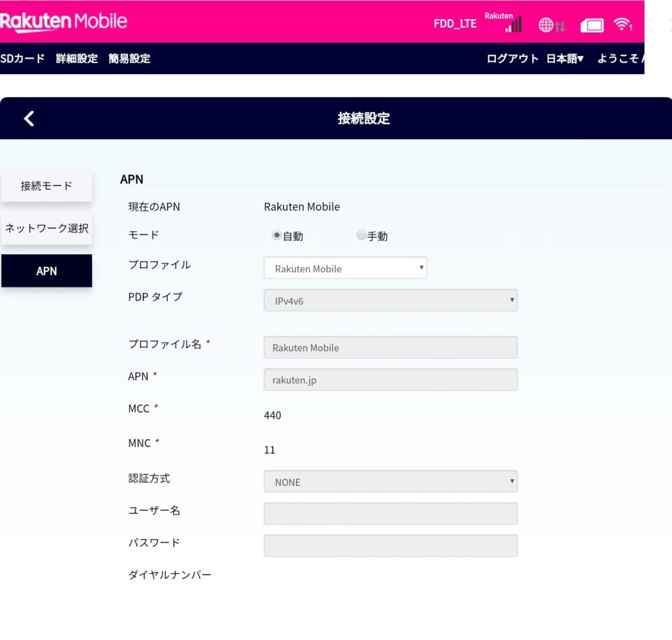Image resolution: width=672 pixels, height=640 pixels.
Task: Click the Wi-Fi connected devices icon
Action: (x=623, y=24)
